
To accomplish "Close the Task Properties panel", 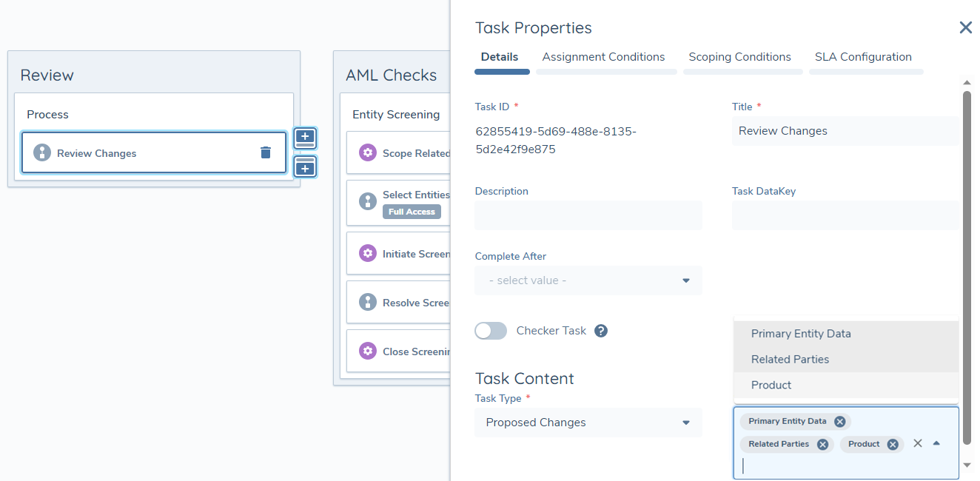I will coord(965,28).
